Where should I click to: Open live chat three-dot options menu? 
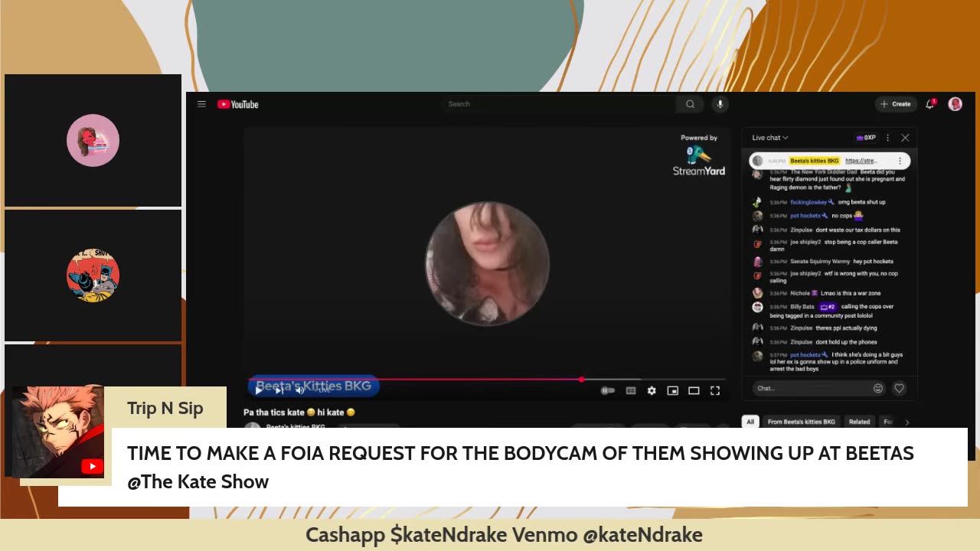point(887,138)
